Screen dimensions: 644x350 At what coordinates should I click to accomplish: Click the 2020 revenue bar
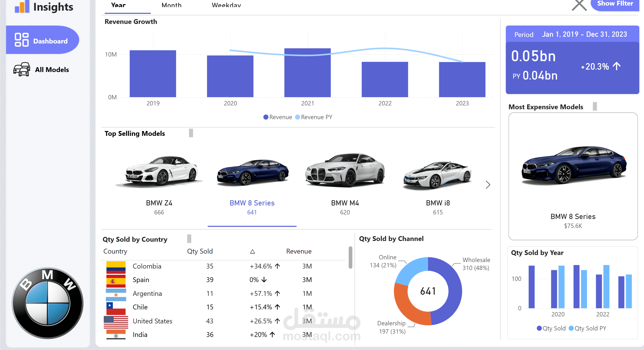tap(230, 76)
